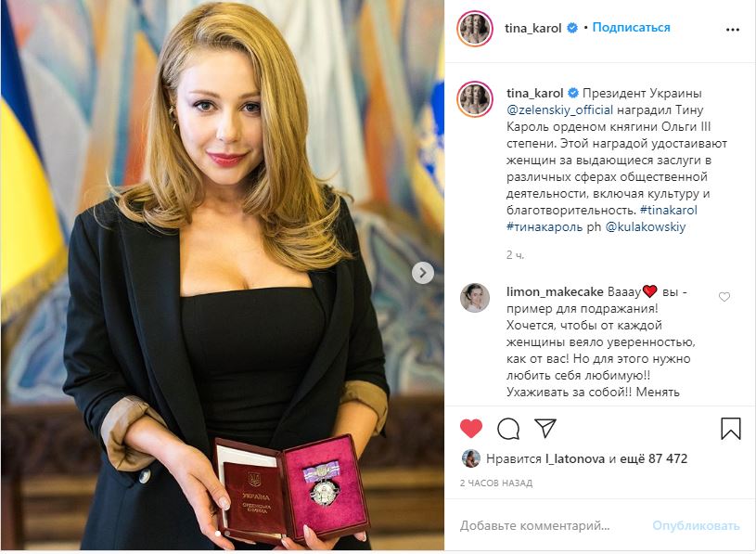Open the comment bubble icon
Screen dimensions: 756x554
tap(508, 428)
